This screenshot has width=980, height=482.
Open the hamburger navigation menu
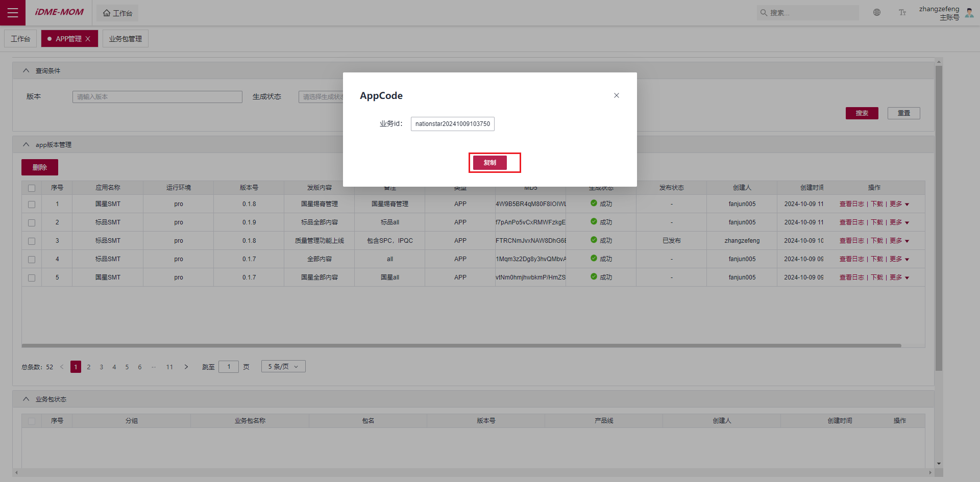click(x=13, y=13)
